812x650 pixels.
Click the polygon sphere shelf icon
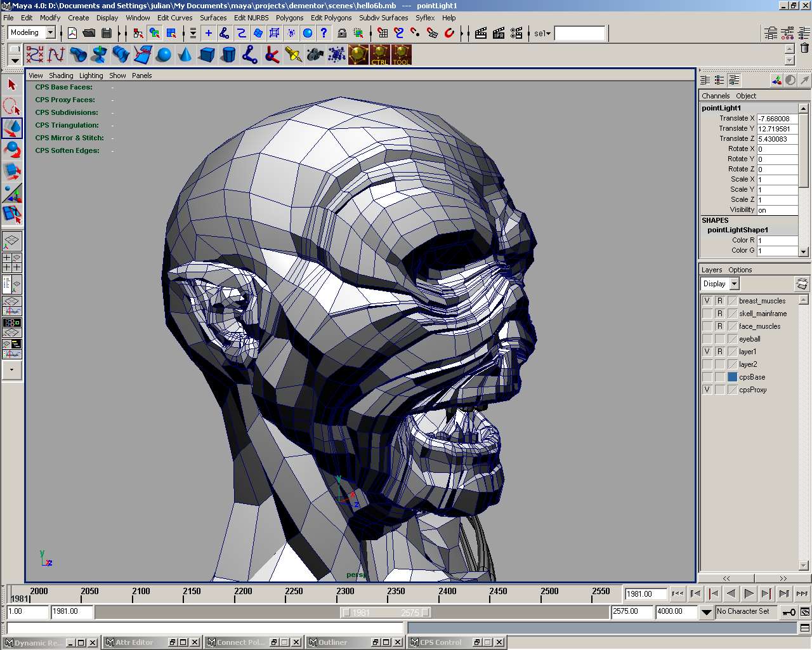coord(164,55)
